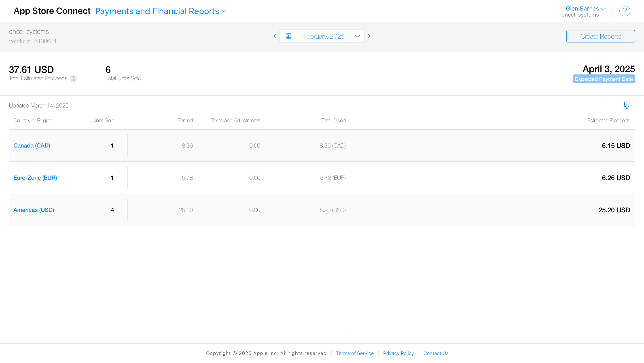The image size is (644, 363).
Task: Click the Create Reports button
Action: click(x=600, y=36)
